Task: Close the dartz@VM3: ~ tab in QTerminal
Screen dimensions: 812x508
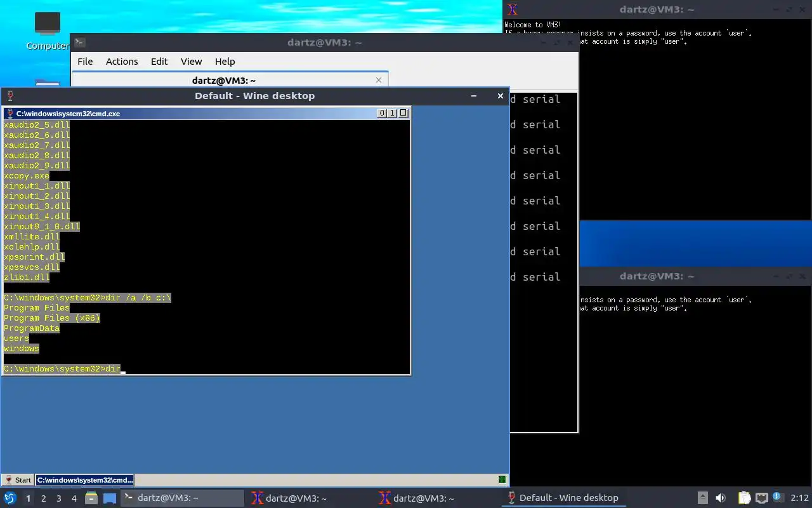Action: (x=379, y=80)
